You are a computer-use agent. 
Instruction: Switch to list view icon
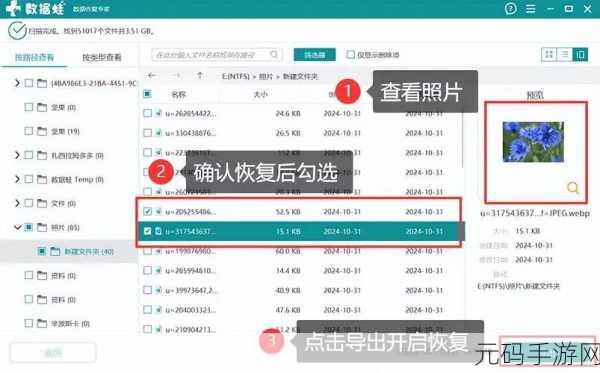click(x=565, y=55)
